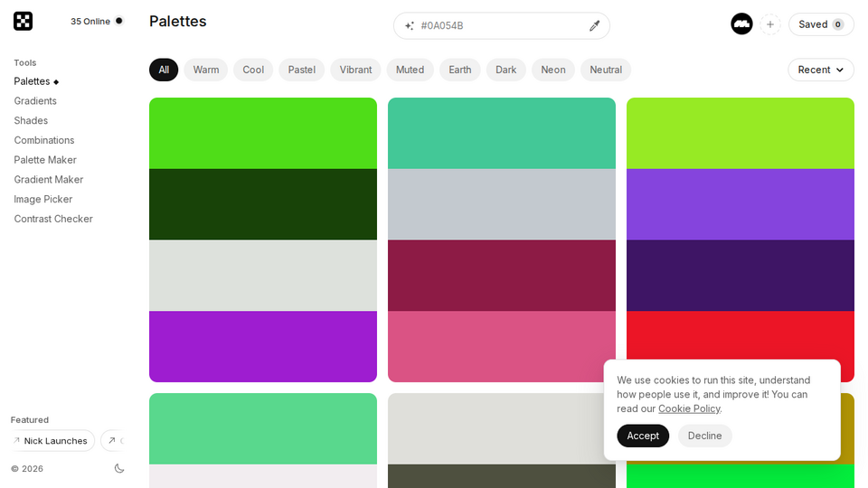868x488 pixels.
Task: Filter palettes by Pastel
Action: click(302, 70)
